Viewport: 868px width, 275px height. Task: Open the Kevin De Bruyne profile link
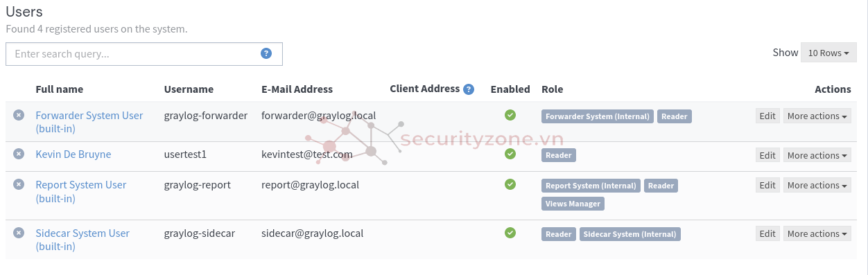(73, 154)
